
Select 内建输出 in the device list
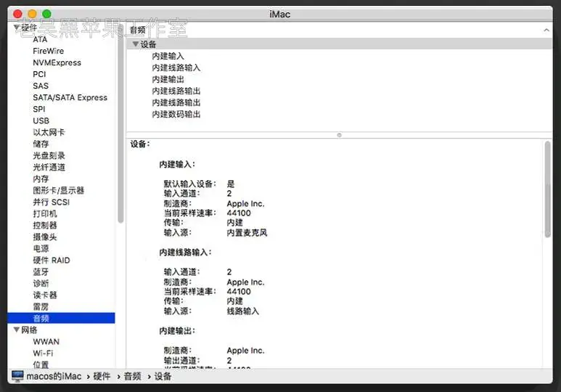pyautogui.click(x=168, y=79)
